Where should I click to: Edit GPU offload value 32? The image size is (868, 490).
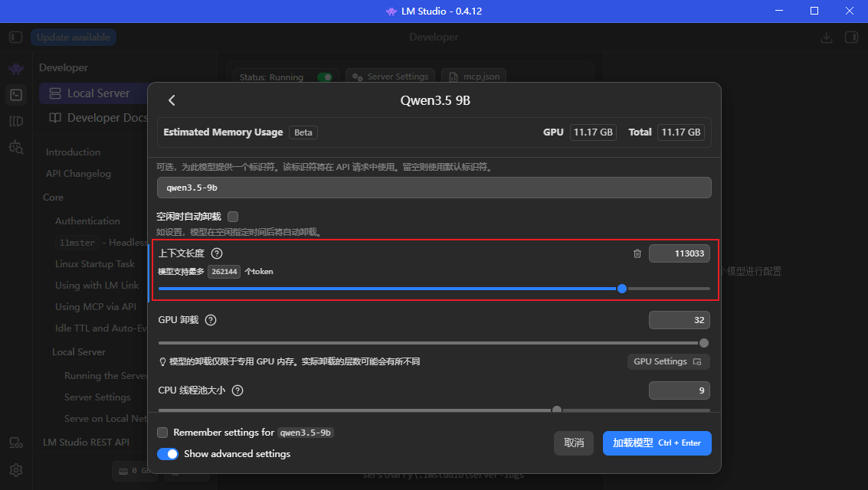680,320
